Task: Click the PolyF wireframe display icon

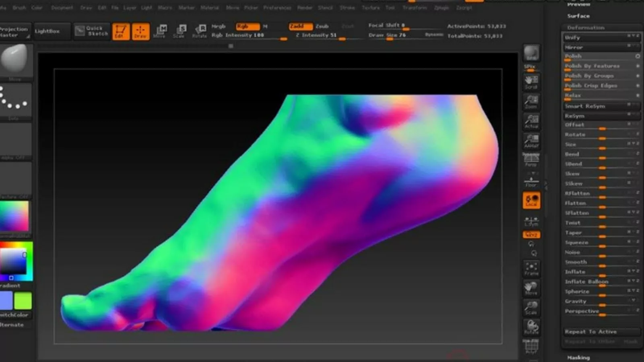Action: point(531,347)
